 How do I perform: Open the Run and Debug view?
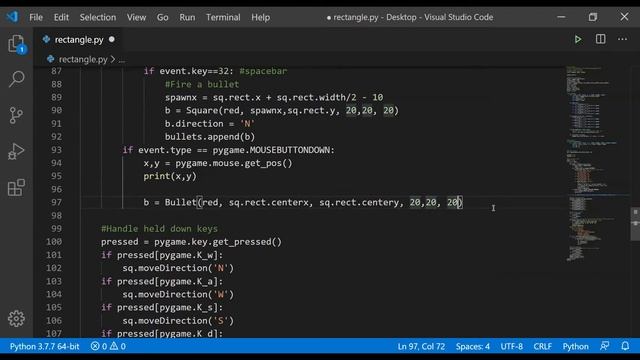[16, 151]
